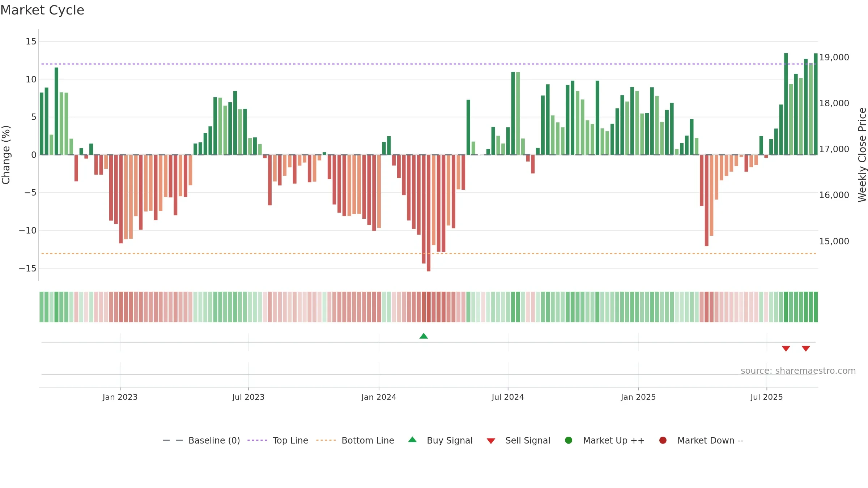Screen dimensions: 868x488
Task: Click the 15,000 right axis tick label
Action: [834, 241]
